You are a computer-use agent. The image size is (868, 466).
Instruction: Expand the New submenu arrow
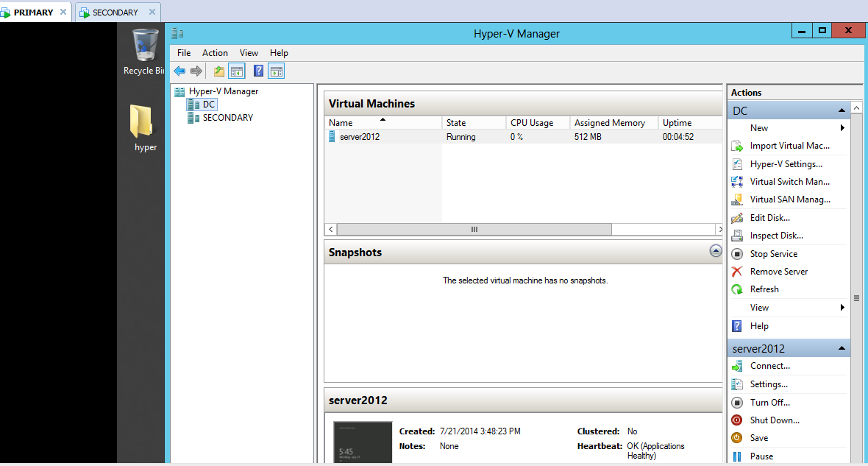pos(842,128)
